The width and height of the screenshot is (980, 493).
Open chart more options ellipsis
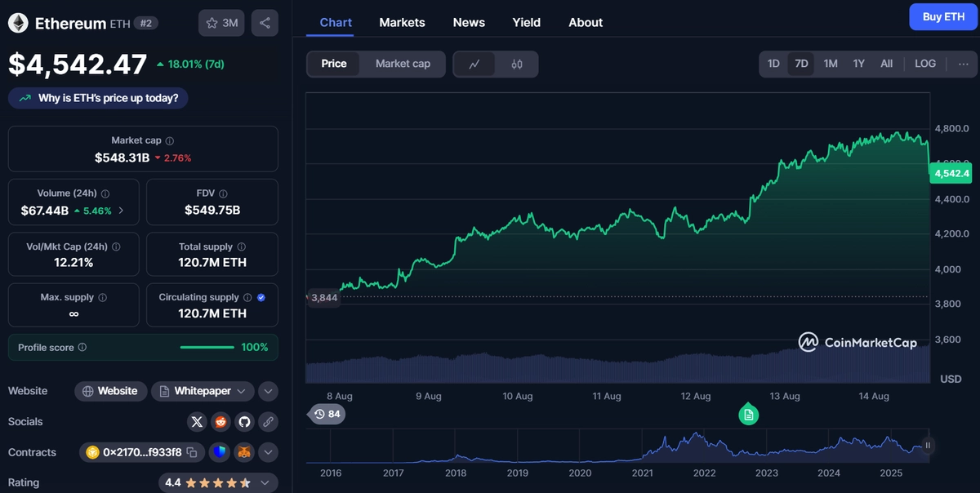tap(964, 64)
